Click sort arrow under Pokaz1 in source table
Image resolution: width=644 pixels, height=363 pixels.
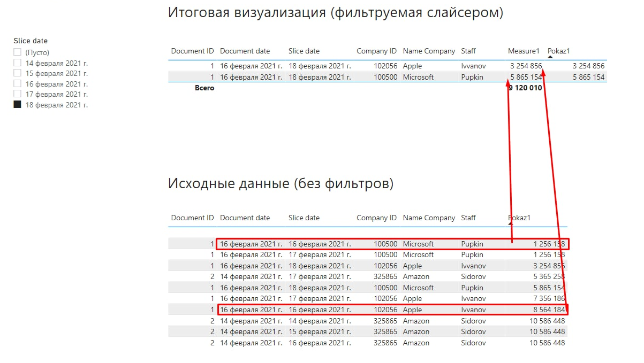511,223
